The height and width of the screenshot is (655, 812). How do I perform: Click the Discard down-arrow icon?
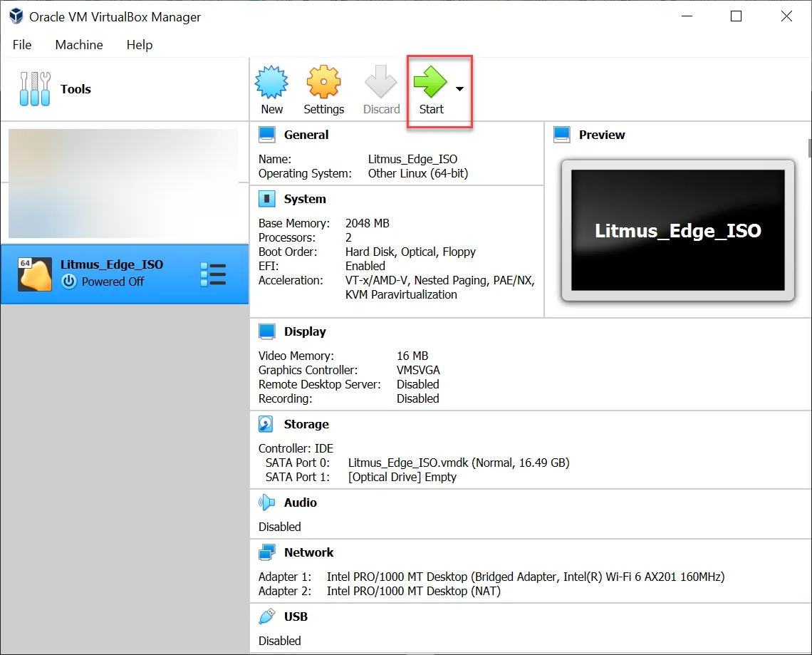[x=380, y=82]
